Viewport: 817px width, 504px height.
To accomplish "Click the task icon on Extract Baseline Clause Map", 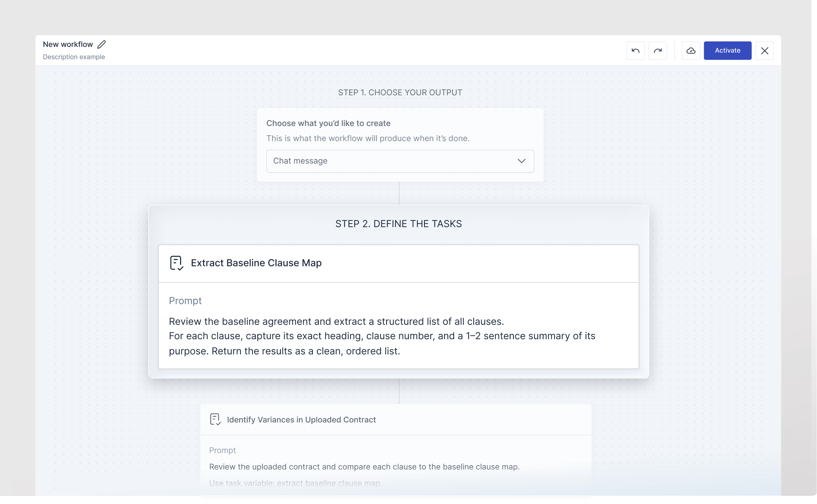I will (x=177, y=263).
